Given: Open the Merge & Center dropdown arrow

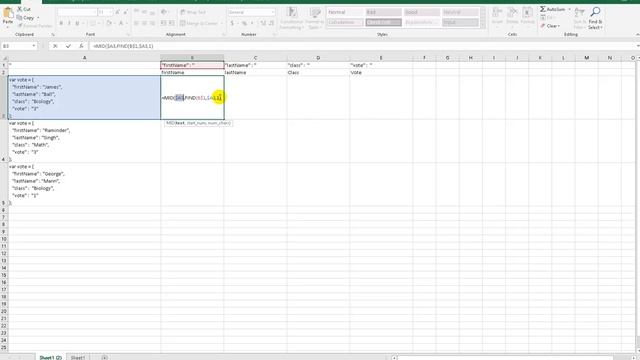Looking at the screenshot, I should 222,23.
